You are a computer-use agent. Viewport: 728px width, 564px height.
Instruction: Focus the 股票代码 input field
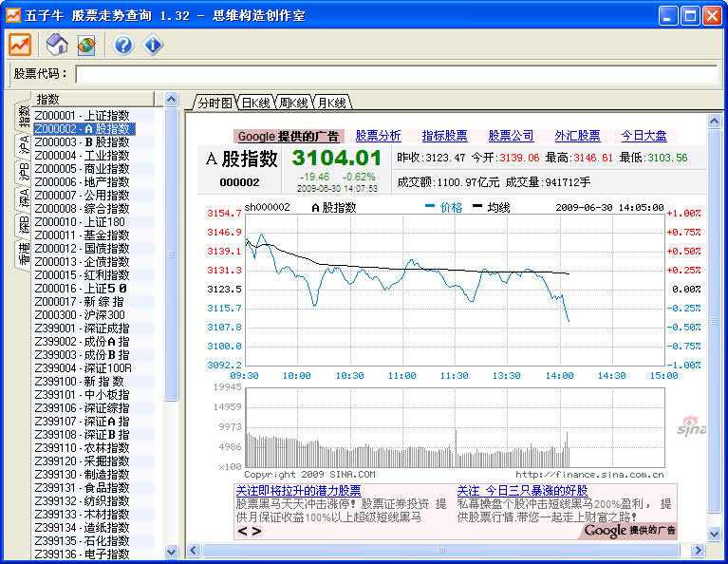pos(397,74)
